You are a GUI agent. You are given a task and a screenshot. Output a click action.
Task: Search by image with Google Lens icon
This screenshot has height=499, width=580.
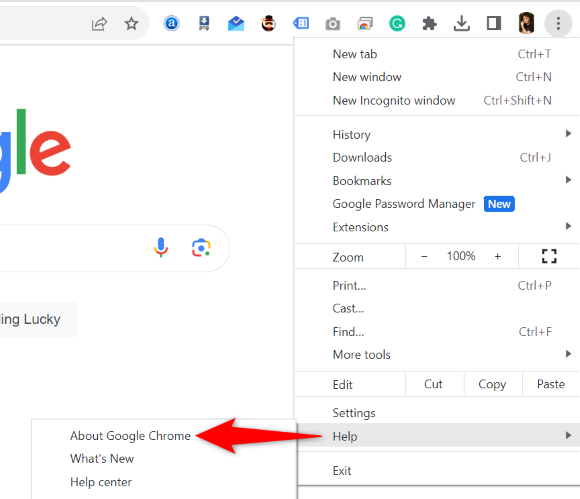coord(201,248)
